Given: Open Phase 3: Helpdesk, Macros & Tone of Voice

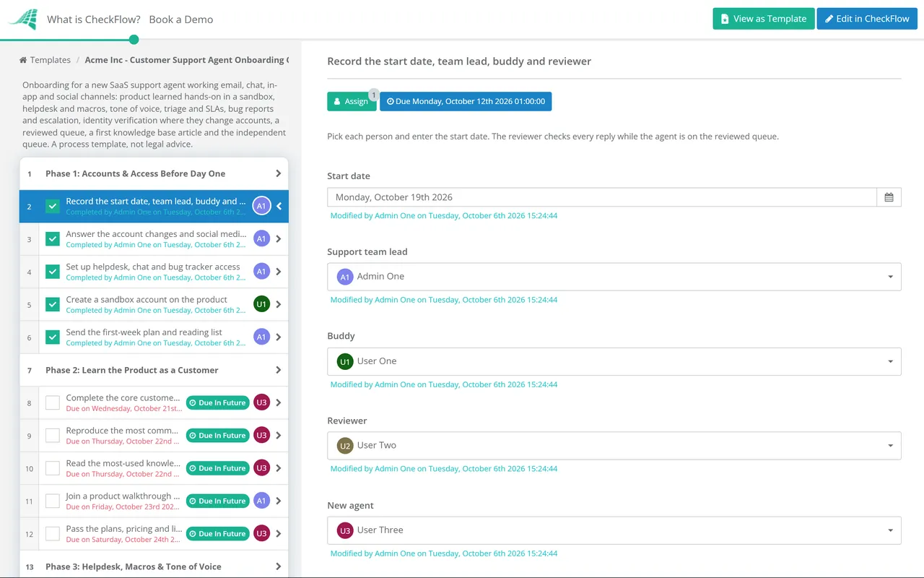Looking at the screenshot, I should coord(154,566).
